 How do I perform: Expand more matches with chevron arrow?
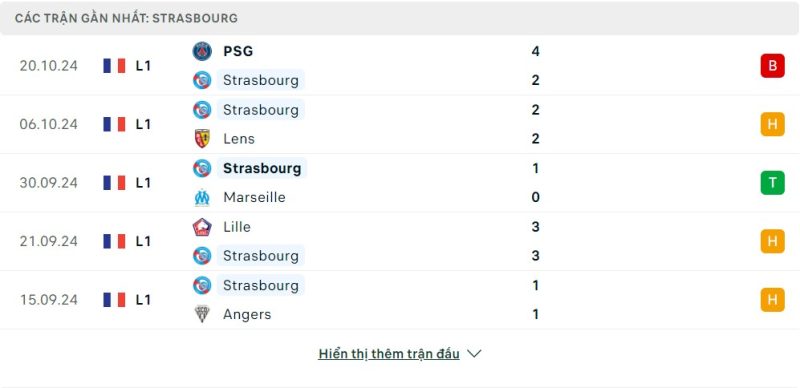474,353
